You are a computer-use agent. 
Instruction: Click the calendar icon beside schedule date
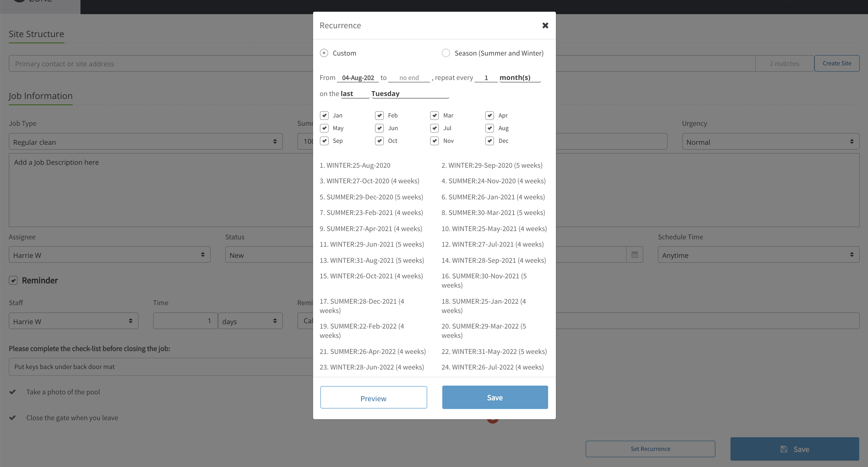click(x=634, y=255)
